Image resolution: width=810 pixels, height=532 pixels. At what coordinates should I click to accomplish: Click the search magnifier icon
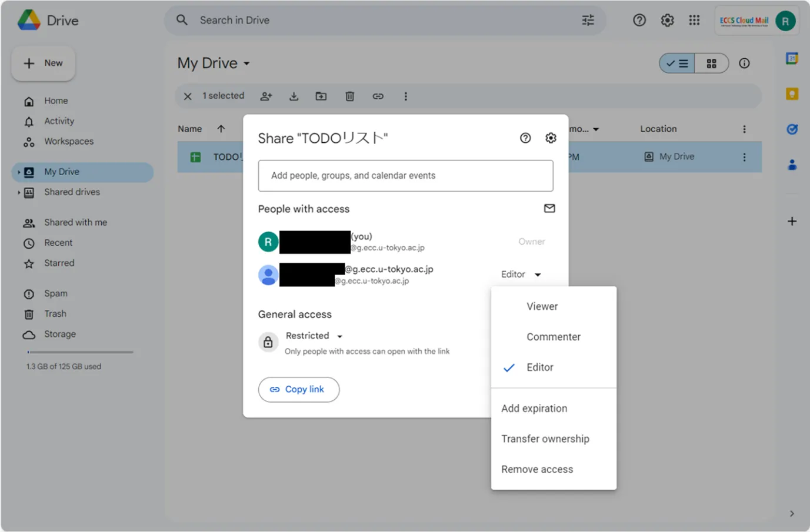tap(182, 20)
